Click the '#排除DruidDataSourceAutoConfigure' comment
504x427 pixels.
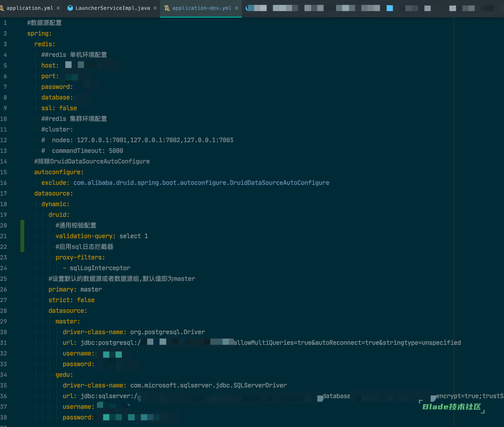point(92,161)
